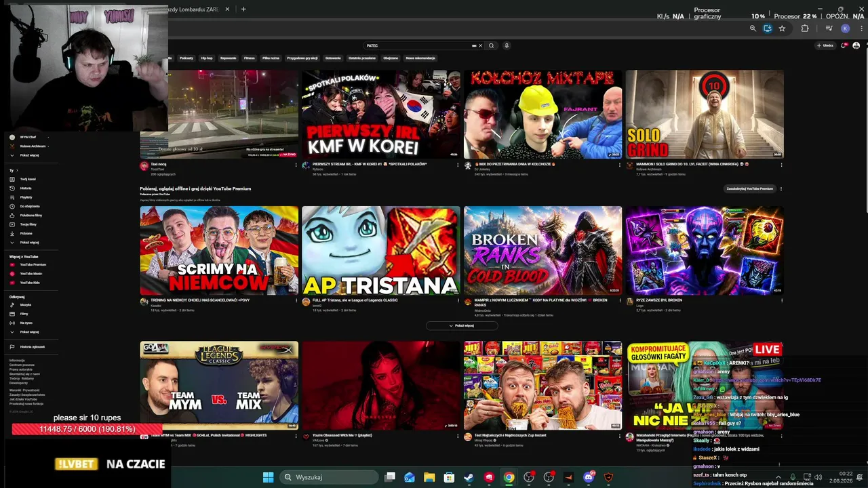Image resolution: width=868 pixels, height=488 pixels.
Task: Open Microsoft Store from the taskbar
Action: 449,477
